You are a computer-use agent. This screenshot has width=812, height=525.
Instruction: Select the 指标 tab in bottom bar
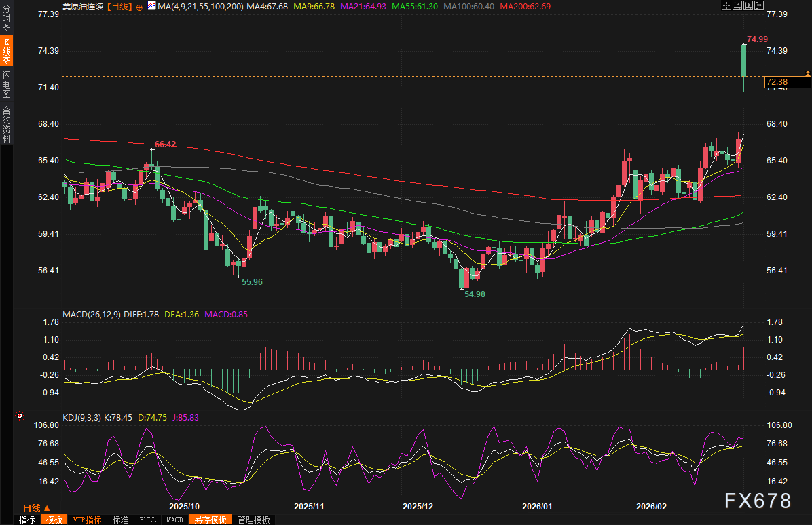(27, 520)
